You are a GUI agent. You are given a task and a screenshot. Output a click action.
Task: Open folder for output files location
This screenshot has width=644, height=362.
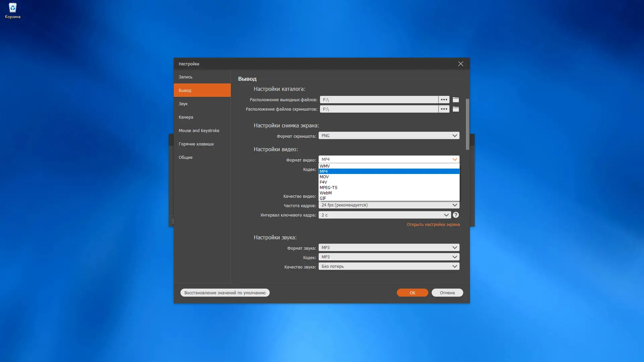coord(455,100)
